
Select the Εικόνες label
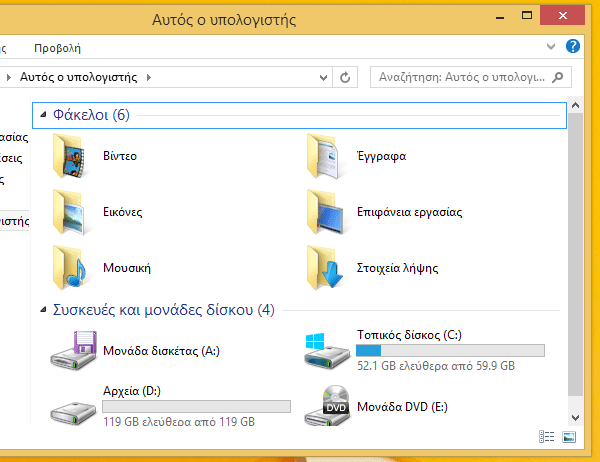click(x=122, y=212)
